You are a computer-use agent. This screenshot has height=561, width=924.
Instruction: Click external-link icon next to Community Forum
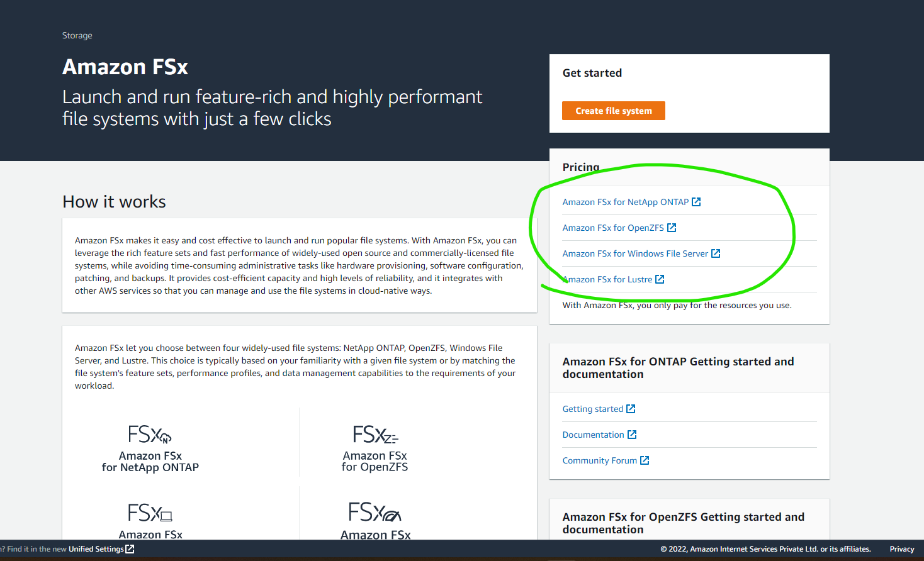pyautogui.click(x=645, y=460)
